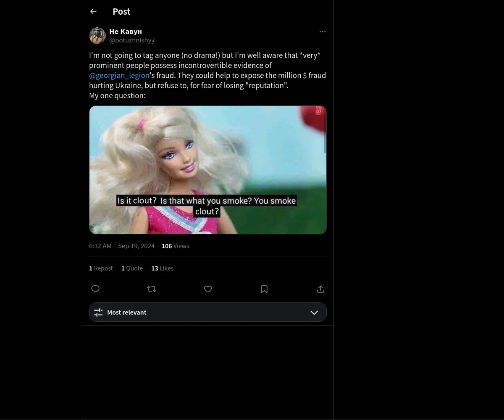Bookmark this post
504x420 pixels.
(x=264, y=289)
